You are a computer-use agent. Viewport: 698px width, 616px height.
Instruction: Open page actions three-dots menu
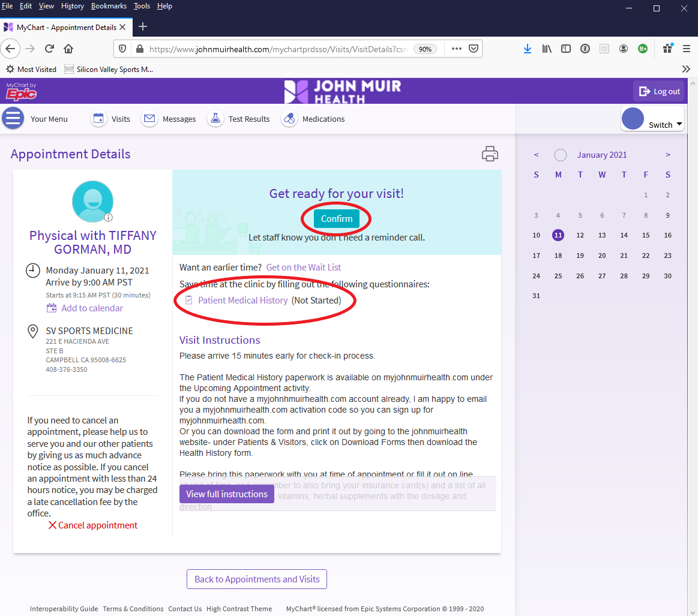pyautogui.click(x=457, y=49)
